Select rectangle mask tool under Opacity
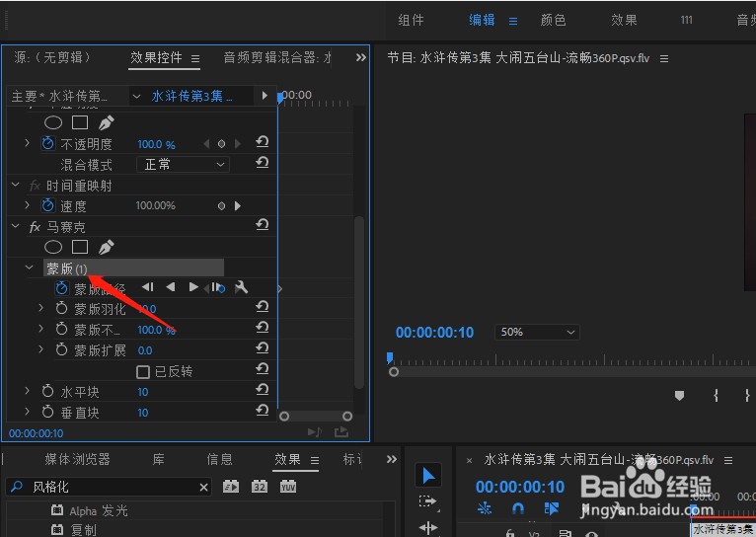Image resolution: width=756 pixels, height=537 pixels. tap(80, 123)
